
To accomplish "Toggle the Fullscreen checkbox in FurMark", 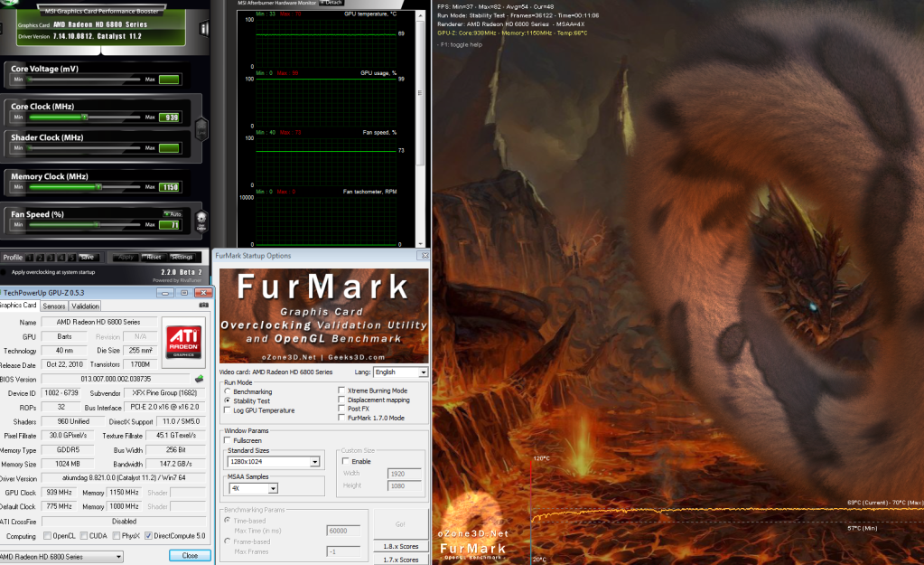I will coord(228,440).
